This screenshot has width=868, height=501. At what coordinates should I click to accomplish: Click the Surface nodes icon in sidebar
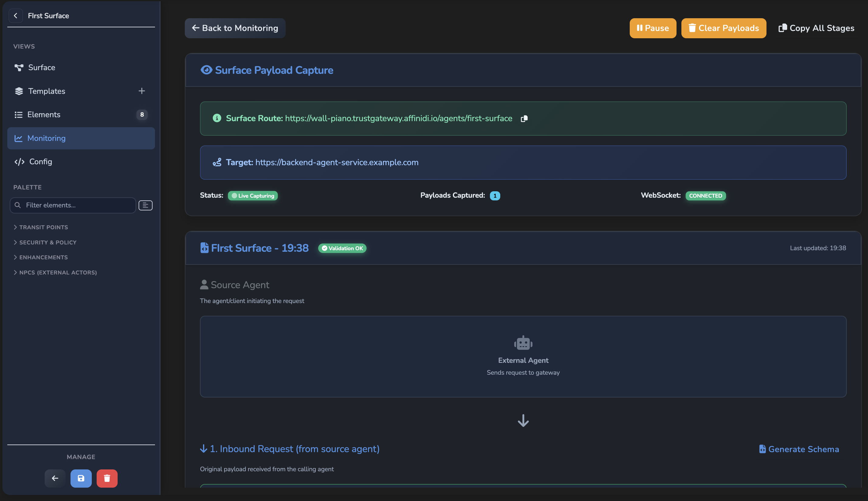19,67
